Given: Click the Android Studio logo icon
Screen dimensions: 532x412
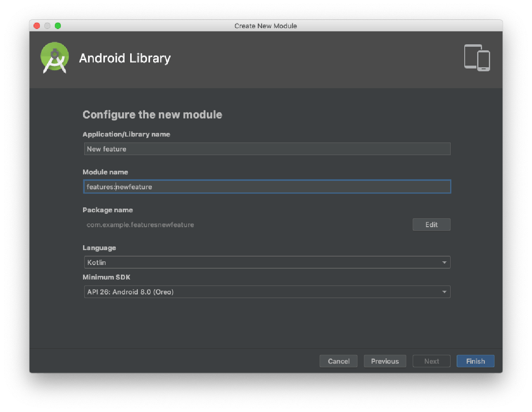Looking at the screenshot, I should (x=54, y=58).
